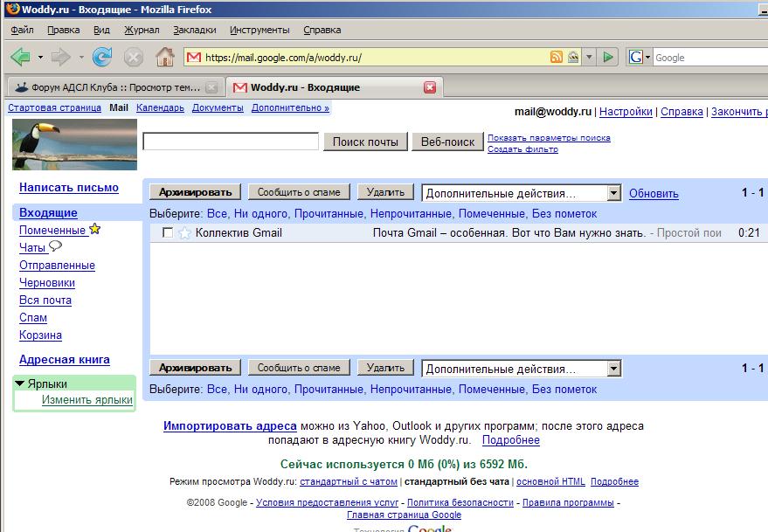Viewport: 768px width, 532px height.
Task: Open the Входящие folder
Action: point(48,213)
